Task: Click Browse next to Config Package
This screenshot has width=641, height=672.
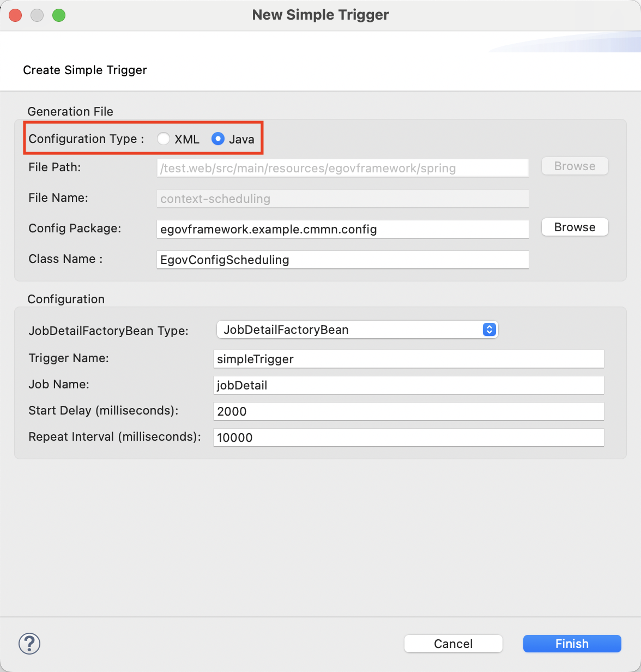Action: click(575, 227)
